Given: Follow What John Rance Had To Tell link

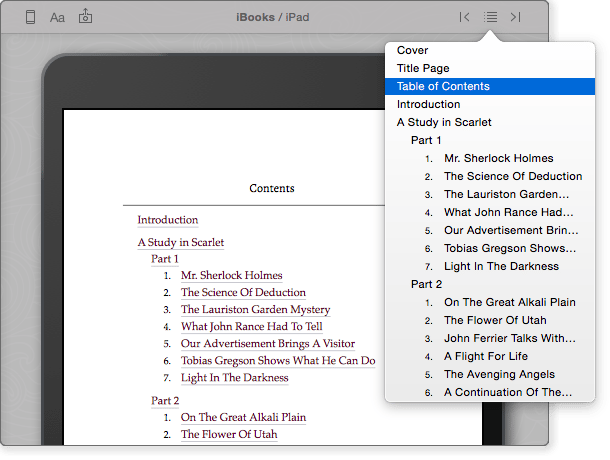Looking at the screenshot, I should pyautogui.click(x=252, y=327).
